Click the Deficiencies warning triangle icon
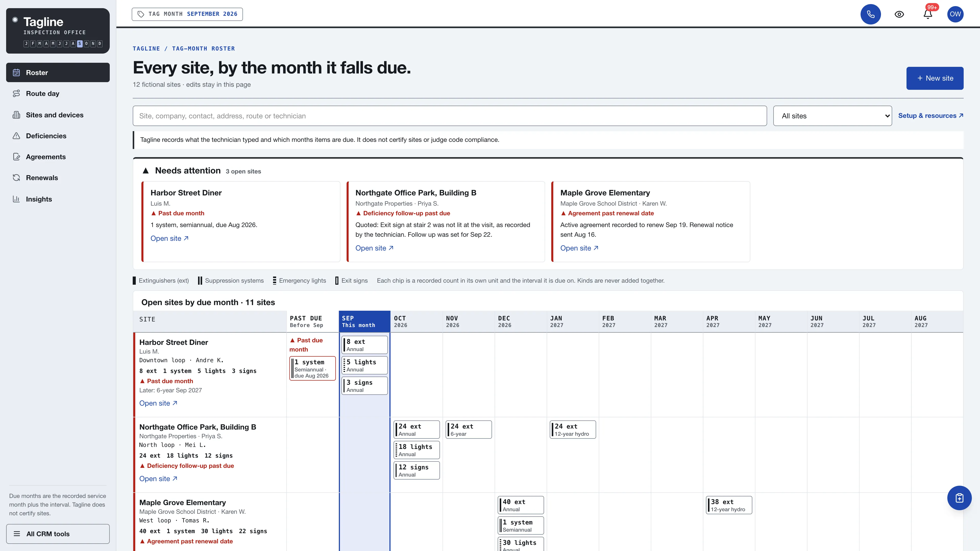Viewport: 980px width, 551px height. [x=16, y=136]
